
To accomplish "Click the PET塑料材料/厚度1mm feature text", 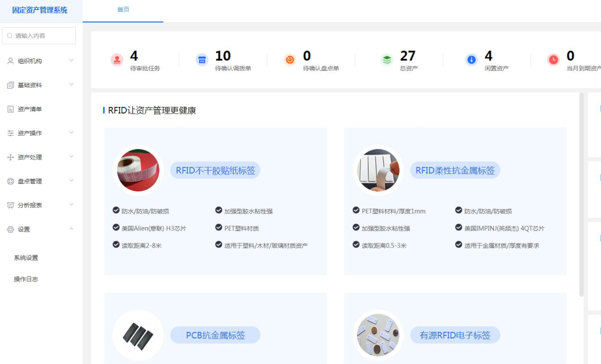I will pos(393,211).
